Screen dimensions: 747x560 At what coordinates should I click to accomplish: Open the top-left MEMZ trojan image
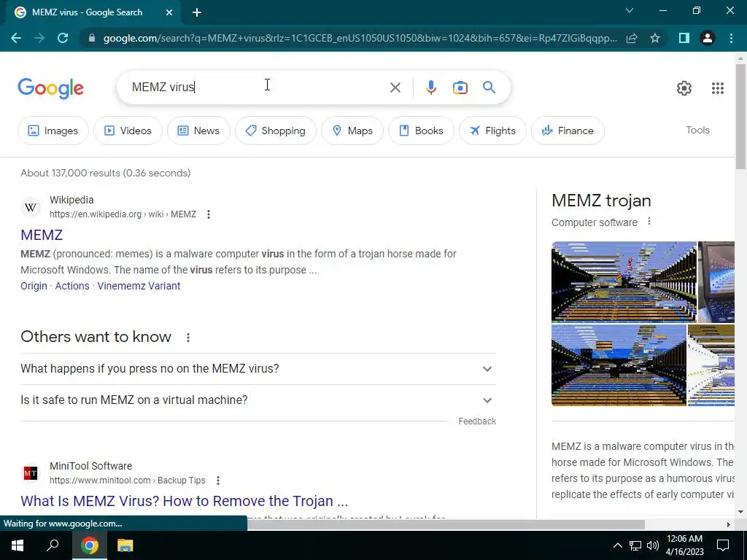click(x=624, y=282)
